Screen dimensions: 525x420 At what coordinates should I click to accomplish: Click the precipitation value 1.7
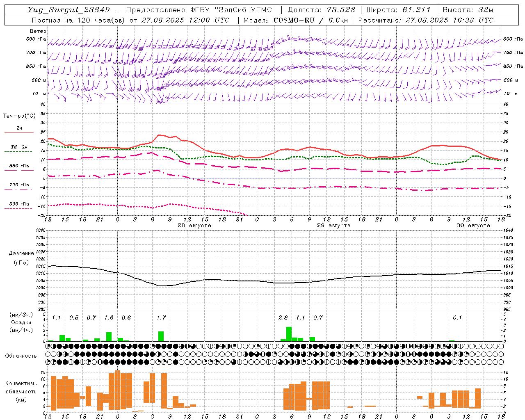tap(161, 317)
